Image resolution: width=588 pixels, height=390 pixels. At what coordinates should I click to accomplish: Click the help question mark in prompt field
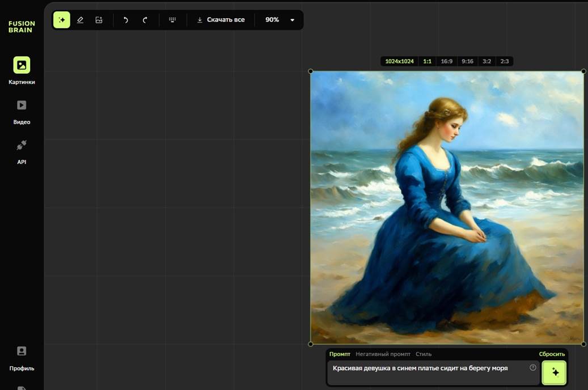click(x=532, y=368)
